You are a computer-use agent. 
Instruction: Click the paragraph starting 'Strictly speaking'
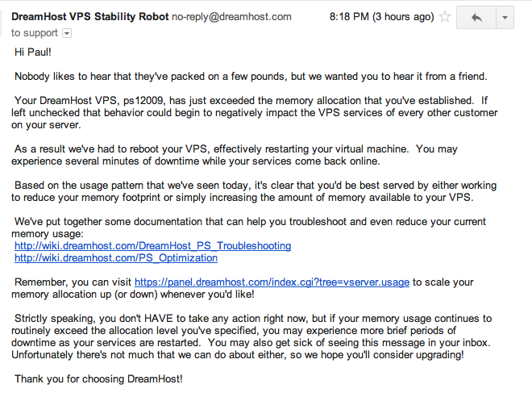click(251, 336)
